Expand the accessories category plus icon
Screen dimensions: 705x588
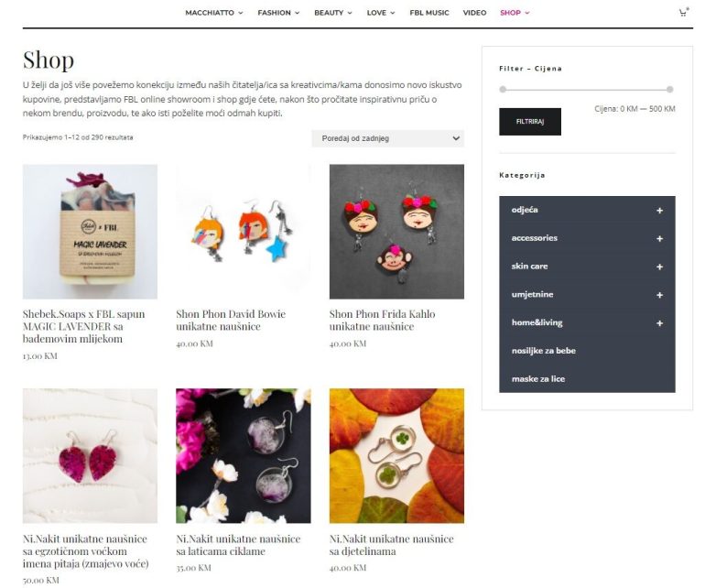[659, 239]
